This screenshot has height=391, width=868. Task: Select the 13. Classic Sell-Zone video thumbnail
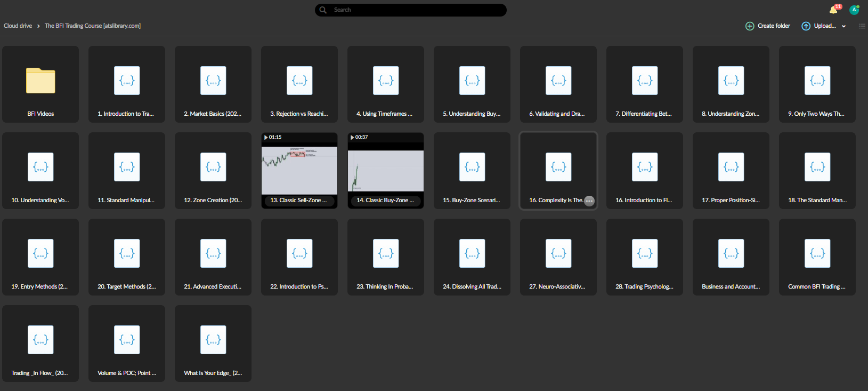tap(299, 170)
